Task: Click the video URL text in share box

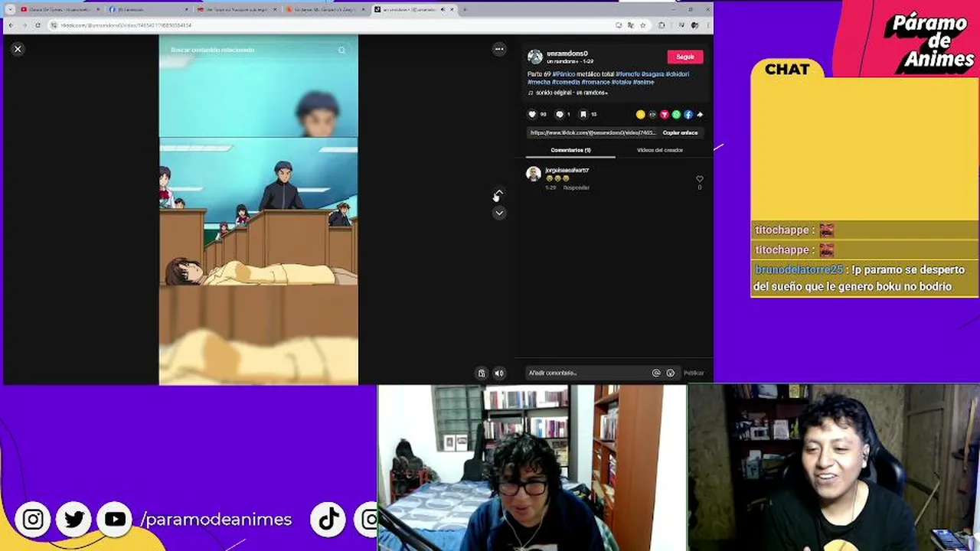Action: tap(593, 132)
